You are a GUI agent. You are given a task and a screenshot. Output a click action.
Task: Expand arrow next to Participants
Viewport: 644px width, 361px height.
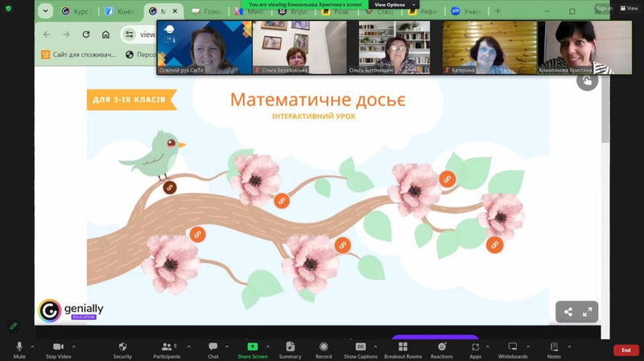tap(189, 347)
